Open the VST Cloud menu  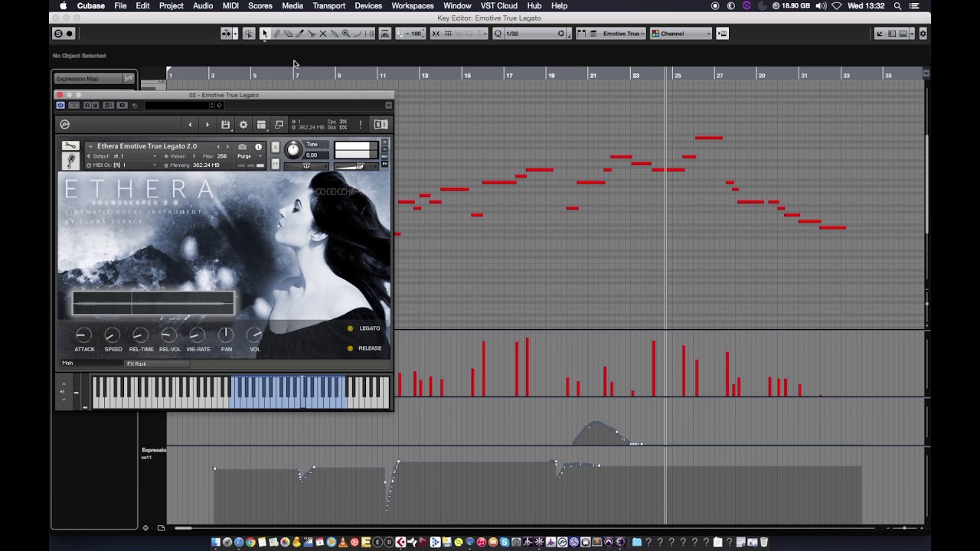(x=499, y=5)
